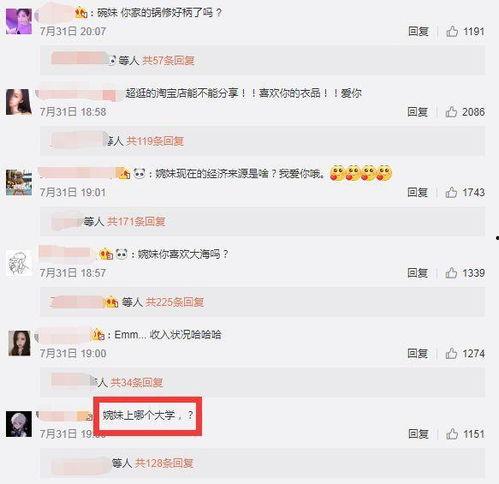Viewport: 499px width, 484px height.
Task: Expand 共119条回复 replies thread
Action: click(x=155, y=141)
